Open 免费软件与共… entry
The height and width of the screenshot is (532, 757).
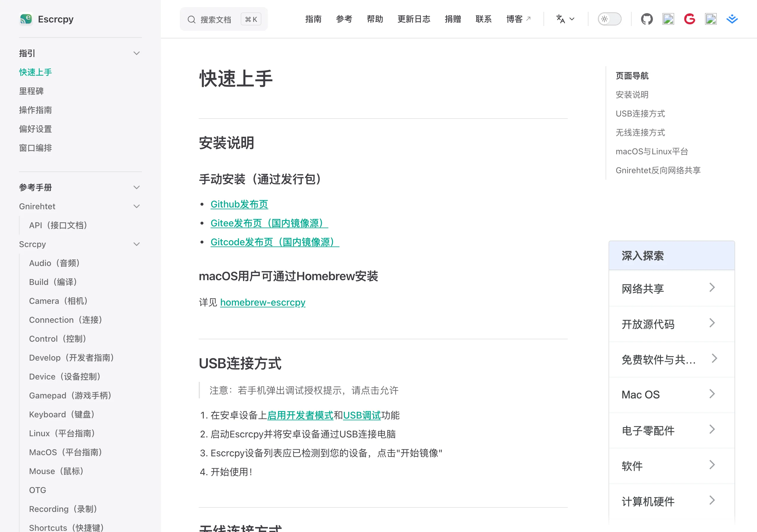672,359
